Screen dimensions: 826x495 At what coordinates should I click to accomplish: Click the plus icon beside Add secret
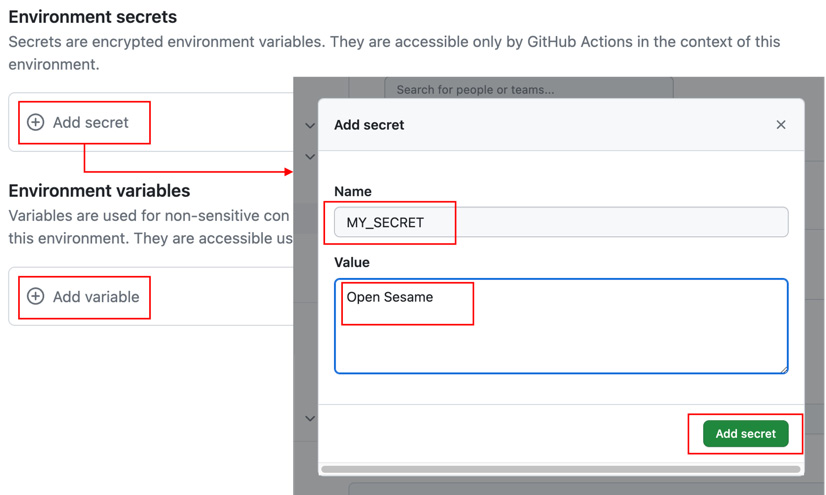point(35,122)
